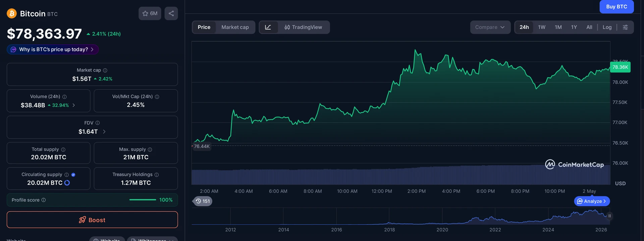Show Max. supply info icon
644x241 pixels.
tap(150, 149)
